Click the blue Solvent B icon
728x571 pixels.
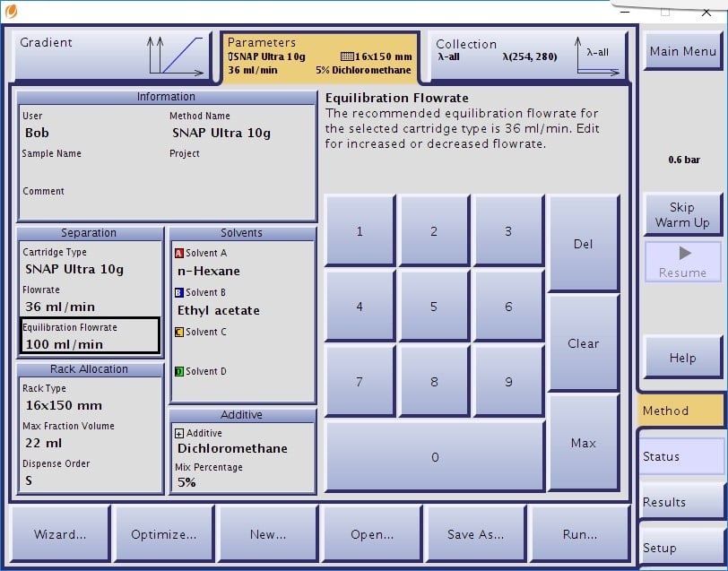point(179,293)
